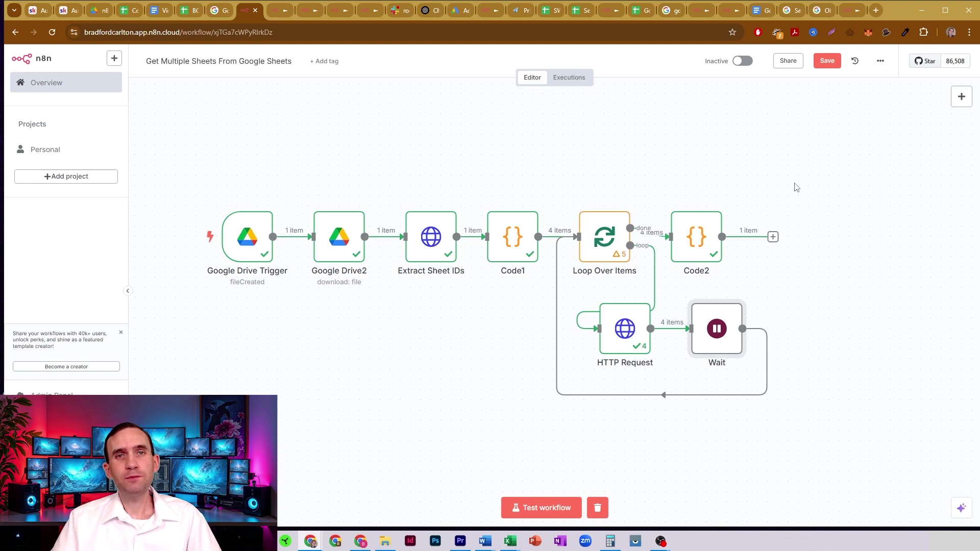Click the Test workflow button
This screenshot has width=980, height=551.
pos(541,508)
